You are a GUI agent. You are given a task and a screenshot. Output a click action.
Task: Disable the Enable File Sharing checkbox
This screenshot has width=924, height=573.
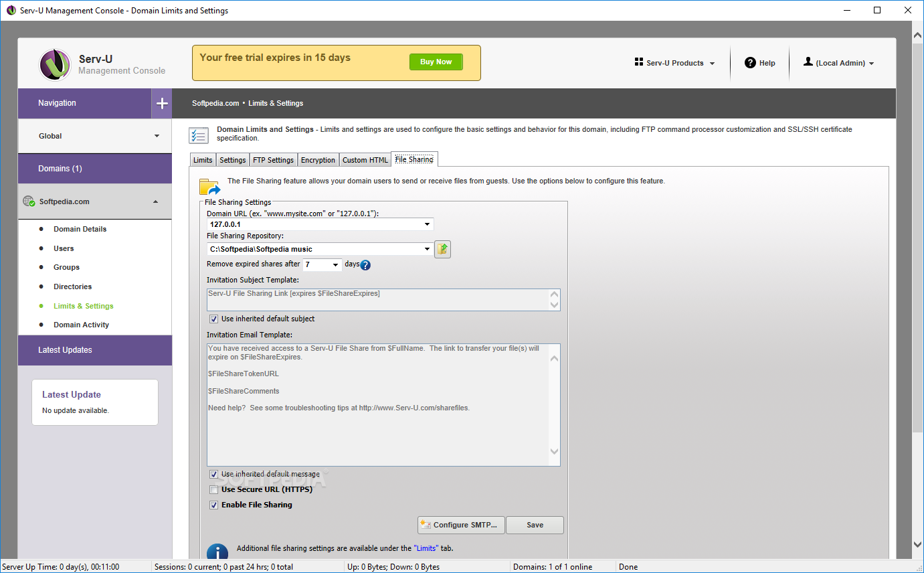click(x=214, y=505)
